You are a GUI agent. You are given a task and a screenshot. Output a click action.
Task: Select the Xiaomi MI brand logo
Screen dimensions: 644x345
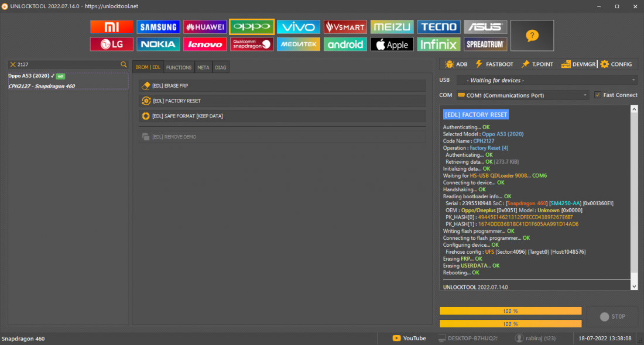[x=111, y=27]
